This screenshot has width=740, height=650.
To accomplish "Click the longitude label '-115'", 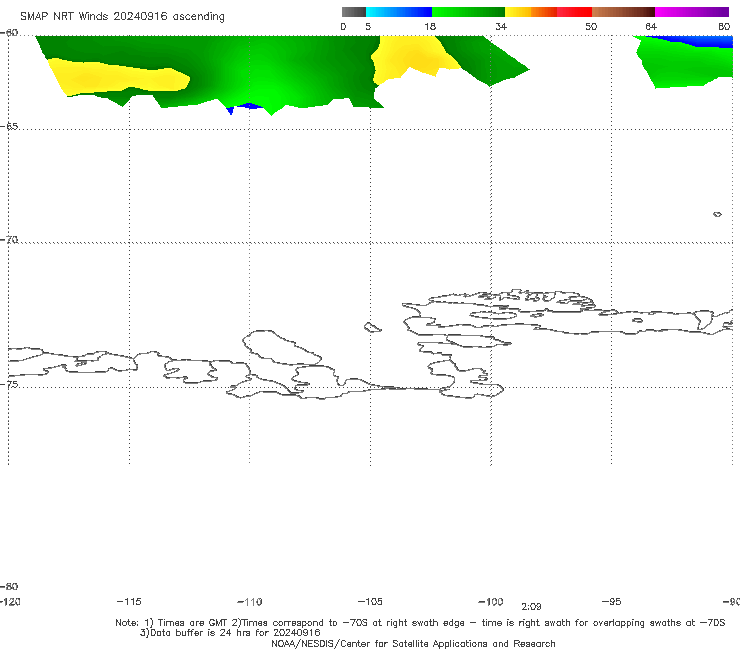I will tap(129, 601).
